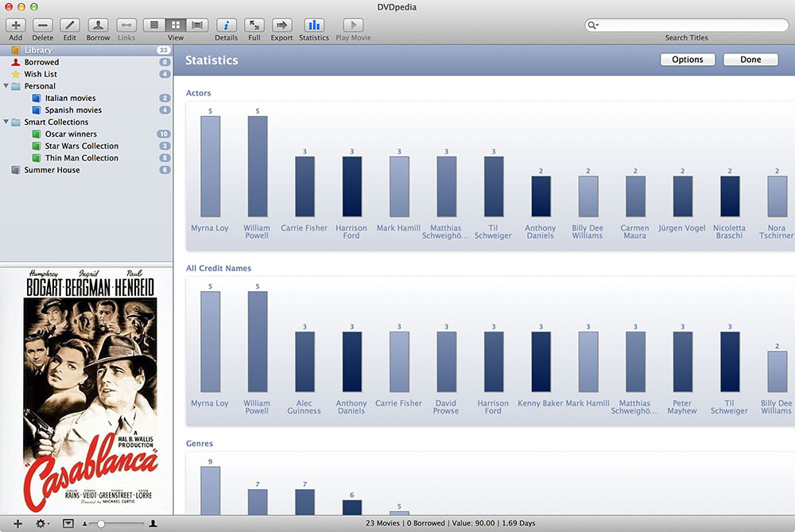
Task: Select the Wish List collection
Action: tap(86, 74)
